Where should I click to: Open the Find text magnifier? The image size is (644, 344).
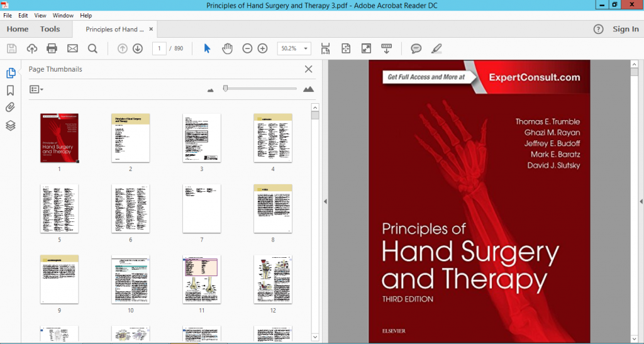click(x=92, y=48)
